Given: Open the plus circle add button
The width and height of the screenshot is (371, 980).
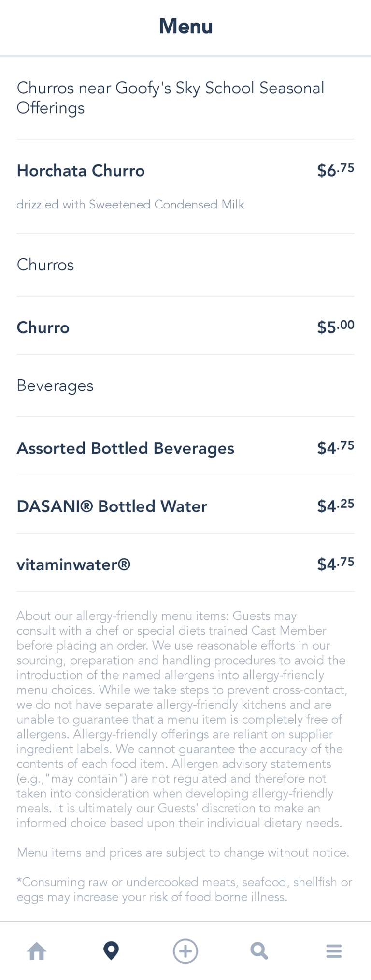Looking at the screenshot, I should [185, 951].
